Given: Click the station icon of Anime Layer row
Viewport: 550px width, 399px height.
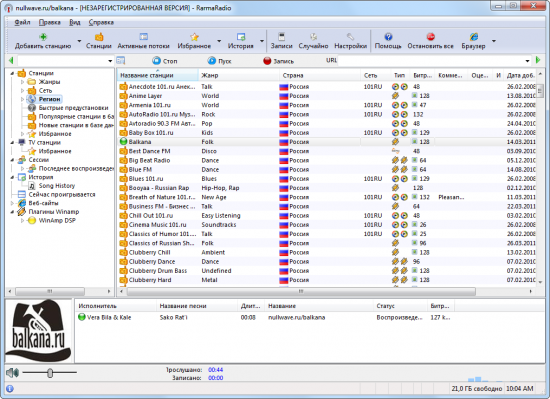Looking at the screenshot, I should tap(123, 96).
